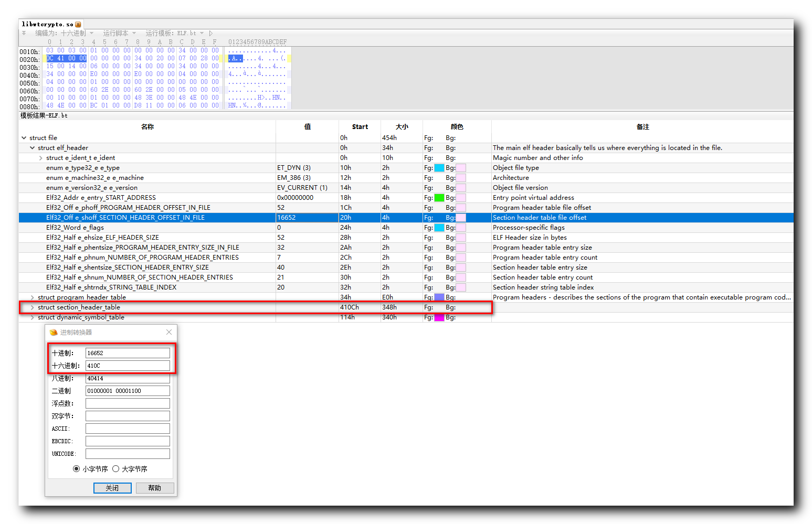Close the 进制转换器 dialog
This screenshot has width=812, height=524.
pos(169,332)
